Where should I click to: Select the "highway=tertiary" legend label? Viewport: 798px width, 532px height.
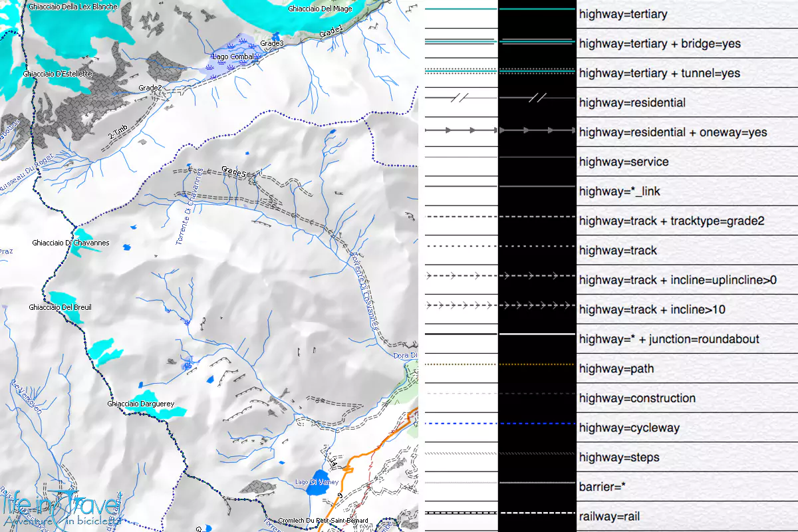623,14
